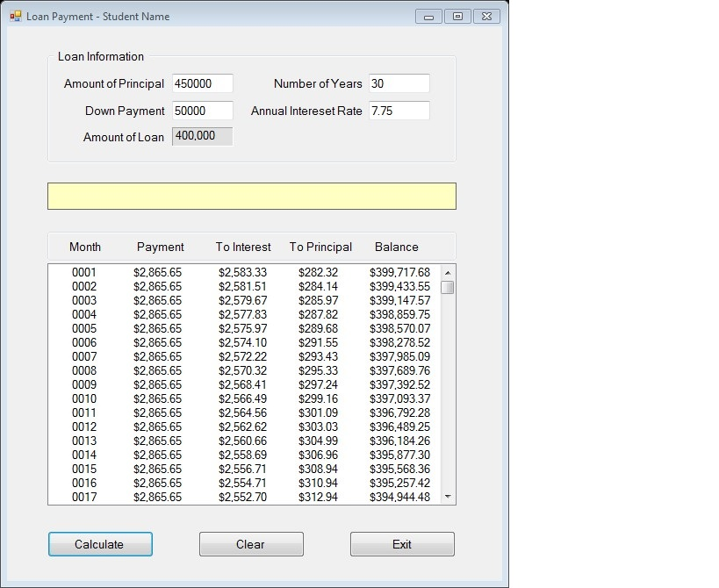Click balance value $397,985.09
Image resolution: width=719 pixels, height=588 pixels.
(399, 356)
